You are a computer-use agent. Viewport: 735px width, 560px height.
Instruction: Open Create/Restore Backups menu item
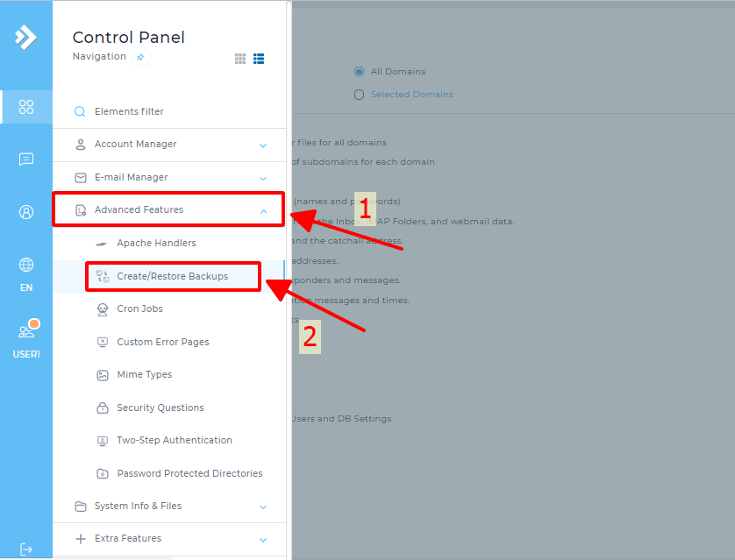pos(172,276)
